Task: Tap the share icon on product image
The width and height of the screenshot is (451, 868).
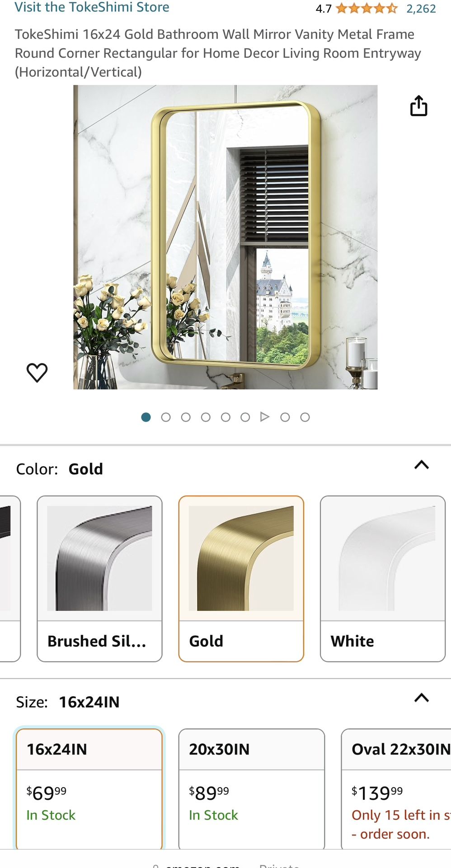Action: 418,106
